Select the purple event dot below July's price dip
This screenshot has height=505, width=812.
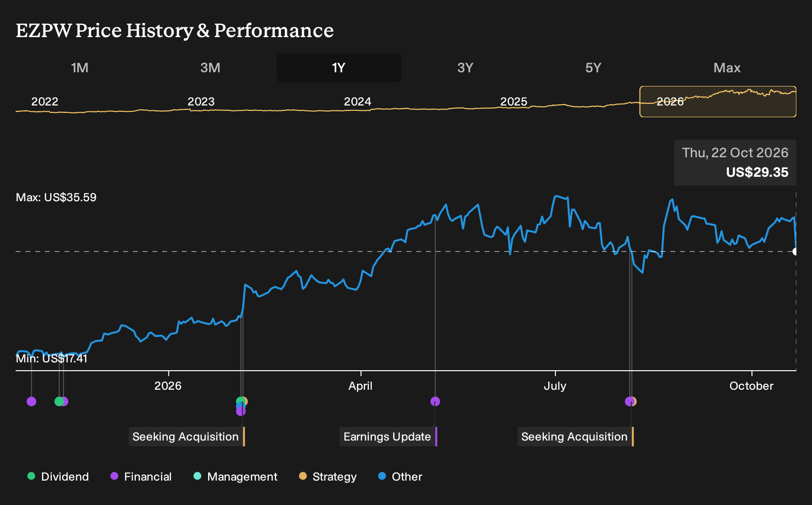click(x=629, y=401)
